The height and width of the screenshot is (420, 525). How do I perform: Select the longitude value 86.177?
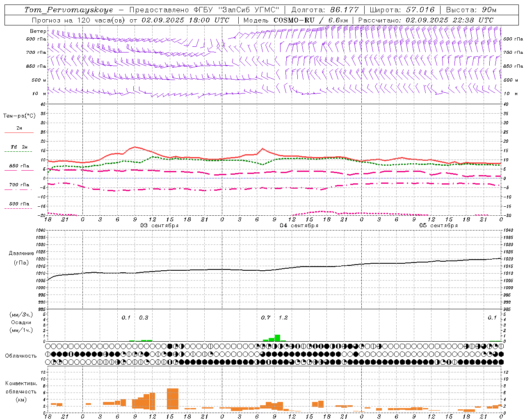344,10
